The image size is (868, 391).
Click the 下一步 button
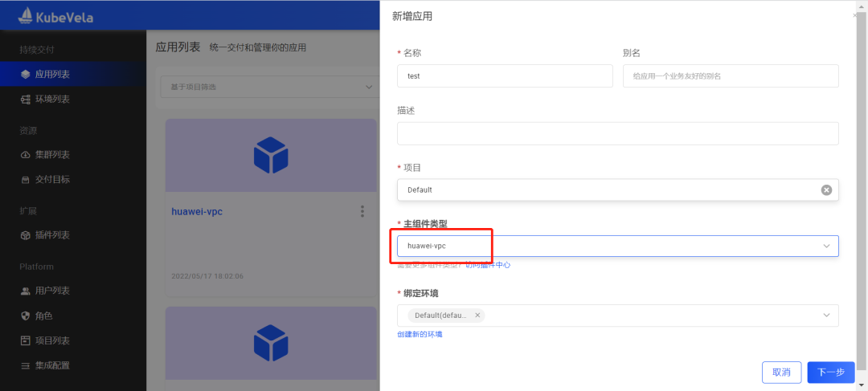click(831, 373)
